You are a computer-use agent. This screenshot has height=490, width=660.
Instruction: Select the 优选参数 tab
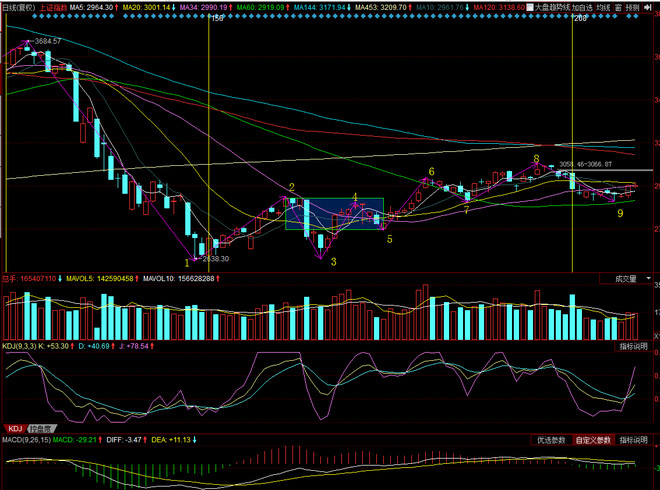[551, 440]
